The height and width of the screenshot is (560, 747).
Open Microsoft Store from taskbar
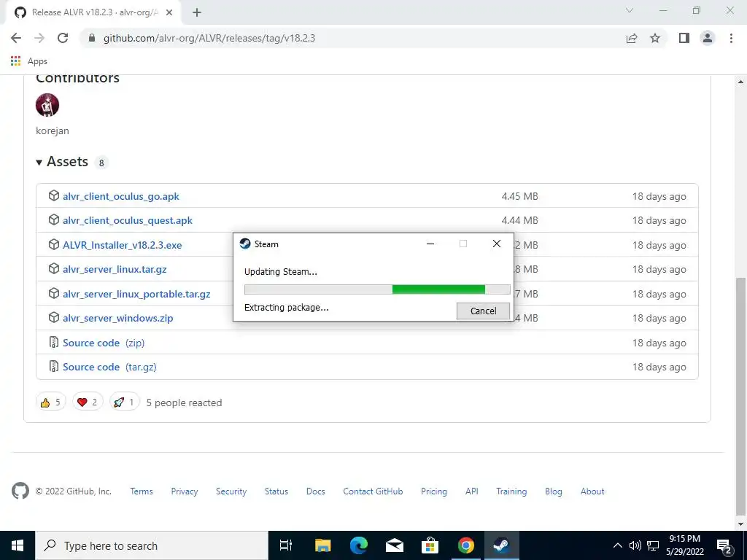click(x=430, y=545)
